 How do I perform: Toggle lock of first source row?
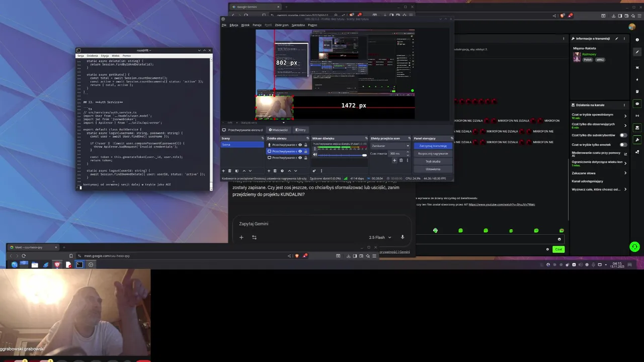tap(305, 145)
